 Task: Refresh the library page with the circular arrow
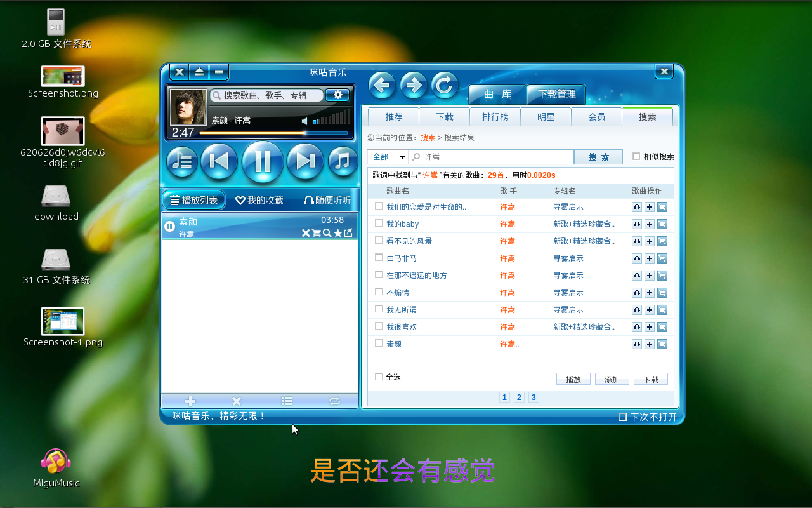[445, 85]
